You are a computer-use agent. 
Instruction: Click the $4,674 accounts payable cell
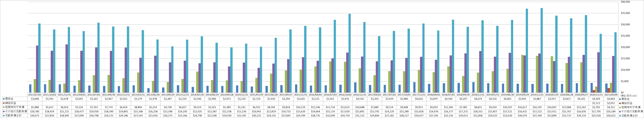point(478,99)
